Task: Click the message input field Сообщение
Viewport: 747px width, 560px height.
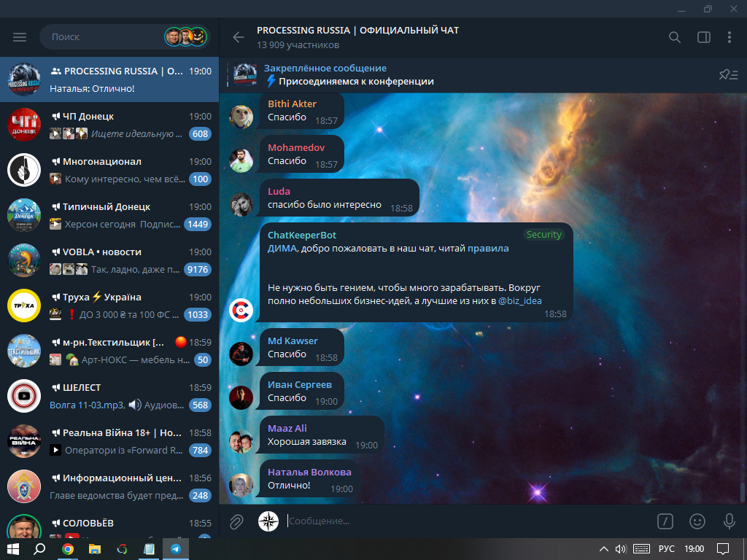Action: tap(467, 521)
